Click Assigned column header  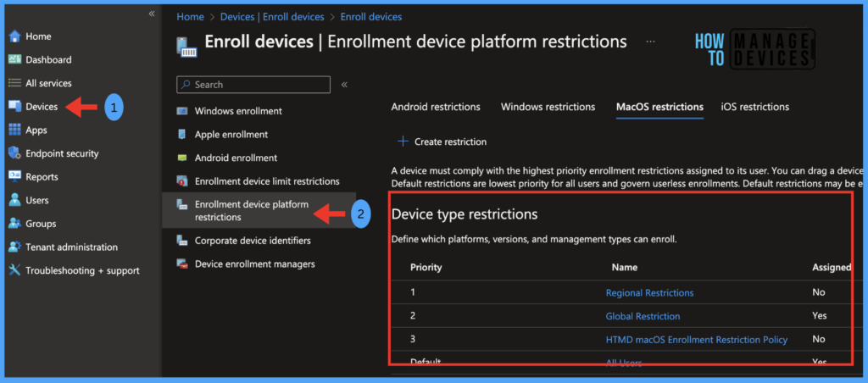tap(832, 267)
